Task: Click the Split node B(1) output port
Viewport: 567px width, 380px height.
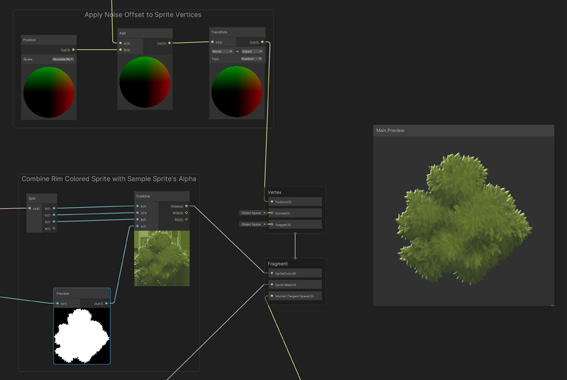Action: (54, 222)
